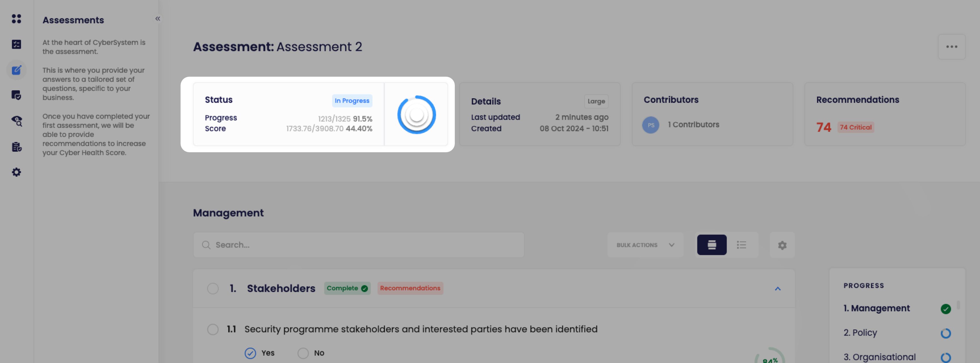The height and width of the screenshot is (363, 980).
Task: Click the In Progress status badge
Action: pyautogui.click(x=352, y=101)
